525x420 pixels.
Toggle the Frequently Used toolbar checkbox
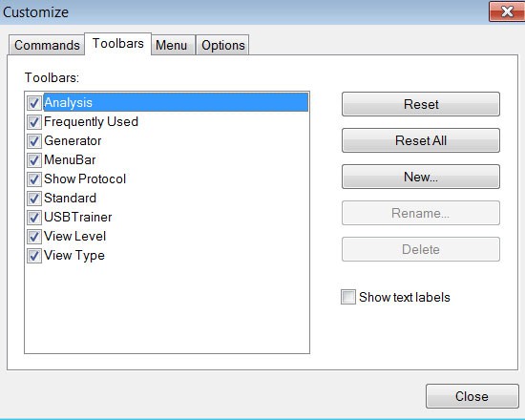point(34,122)
